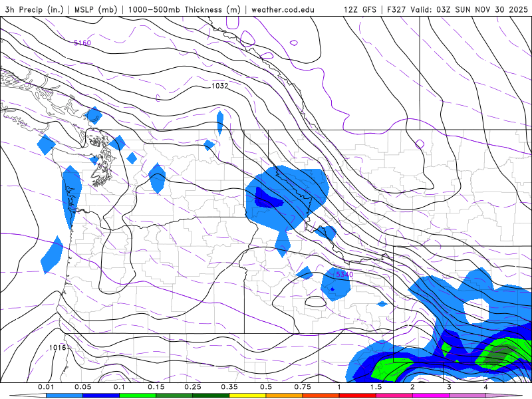Screen dimensions: 532x399
Task: Click the weather.cod.edu source text
Action: 283,9
